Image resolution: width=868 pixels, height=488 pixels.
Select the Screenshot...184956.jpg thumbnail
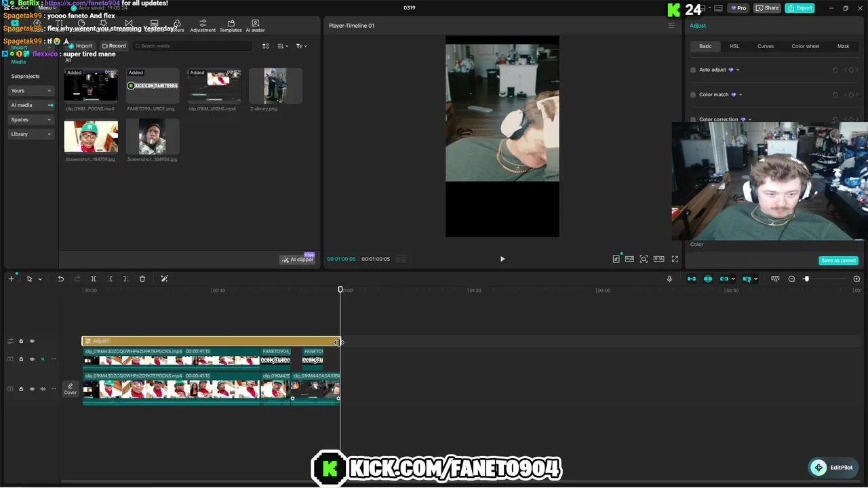pyautogui.click(x=153, y=136)
